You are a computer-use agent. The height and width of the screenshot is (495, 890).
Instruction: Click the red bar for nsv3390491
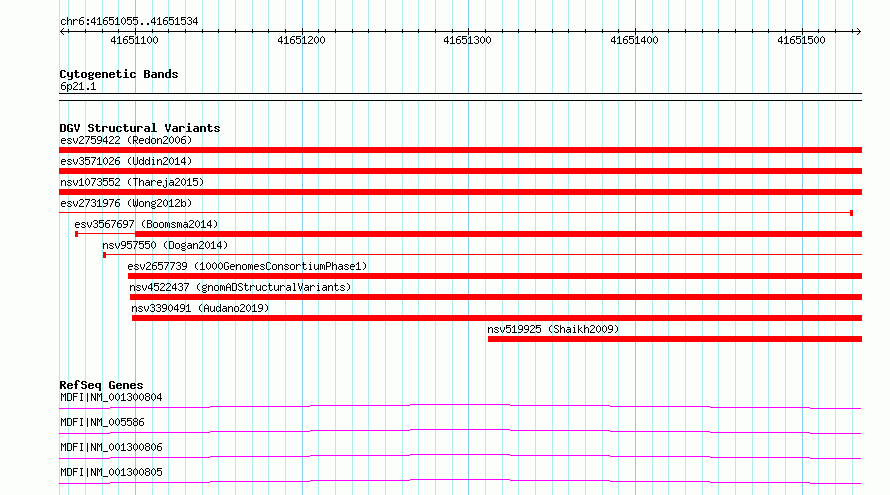click(497, 318)
